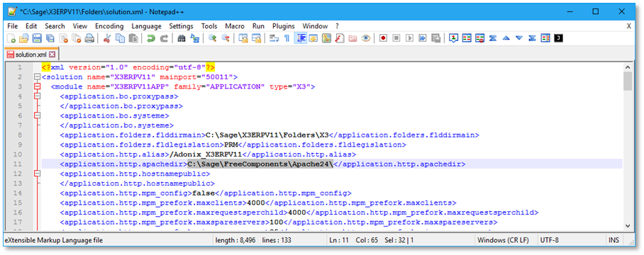Open the Plugins menu
Viewport: 644px width, 255px height.
click(x=284, y=25)
